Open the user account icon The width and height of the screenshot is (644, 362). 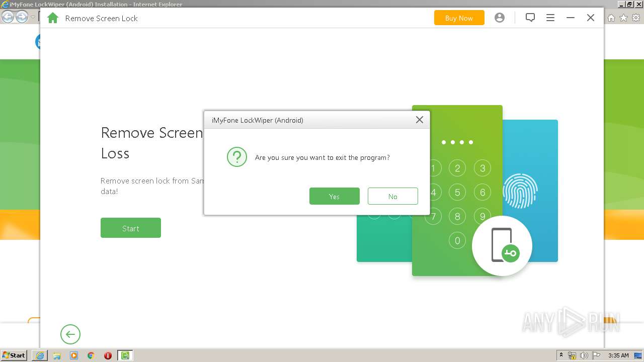pos(499,18)
